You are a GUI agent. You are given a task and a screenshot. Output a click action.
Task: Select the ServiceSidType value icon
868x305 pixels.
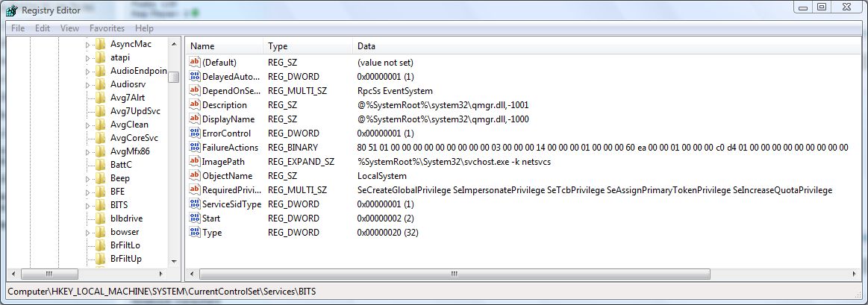(194, 204)
